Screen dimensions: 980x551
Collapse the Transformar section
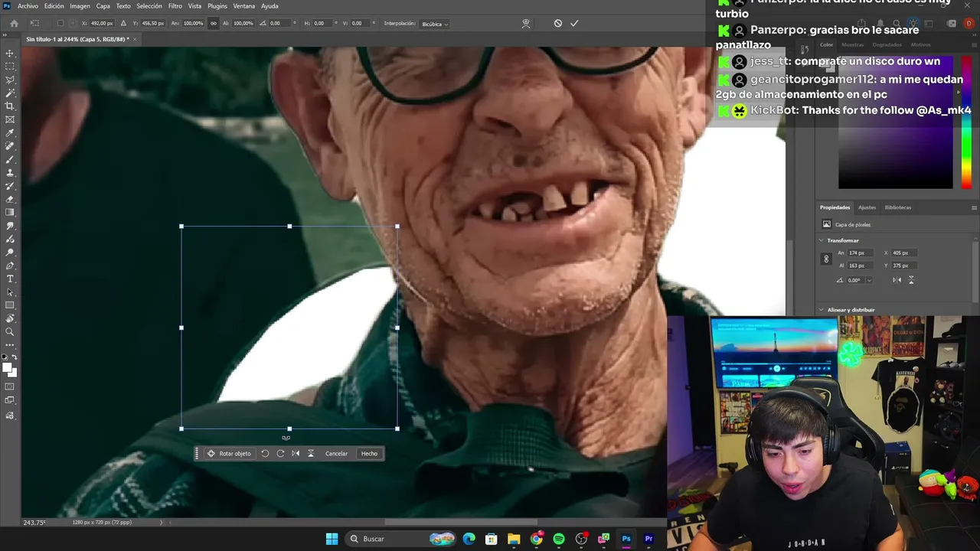[822, 240]
